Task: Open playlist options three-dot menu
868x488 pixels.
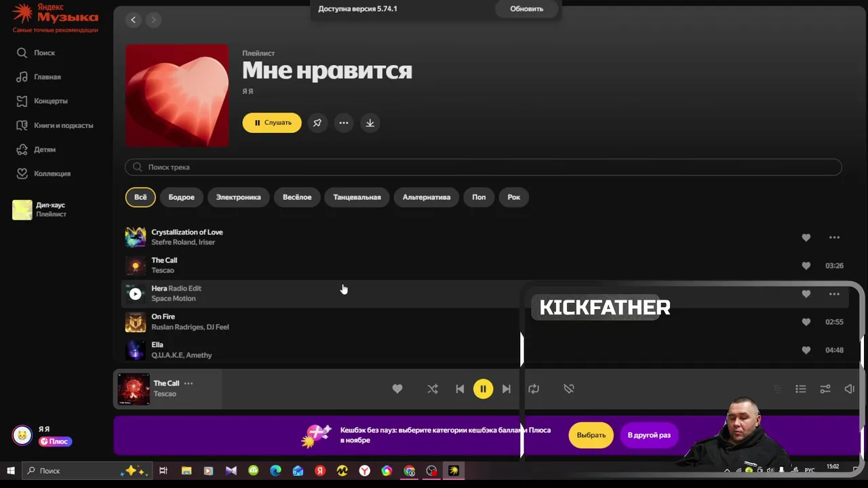Action: [344, 123]
